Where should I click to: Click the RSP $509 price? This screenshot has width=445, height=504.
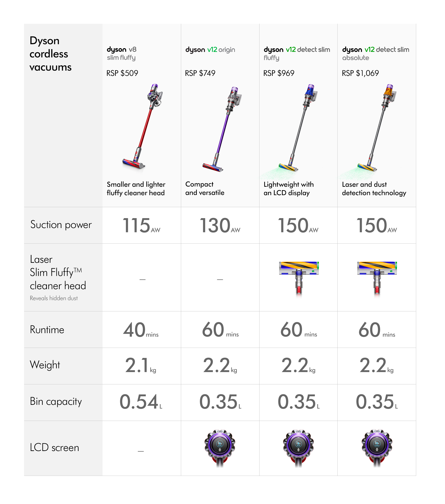[122, 73]
